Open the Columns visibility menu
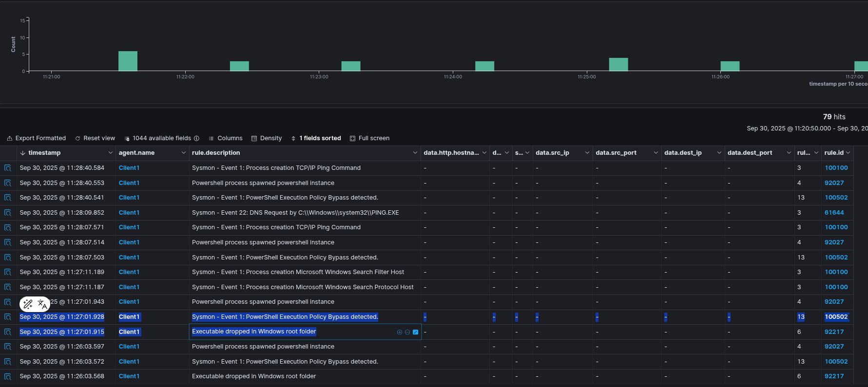 (225, 138)
